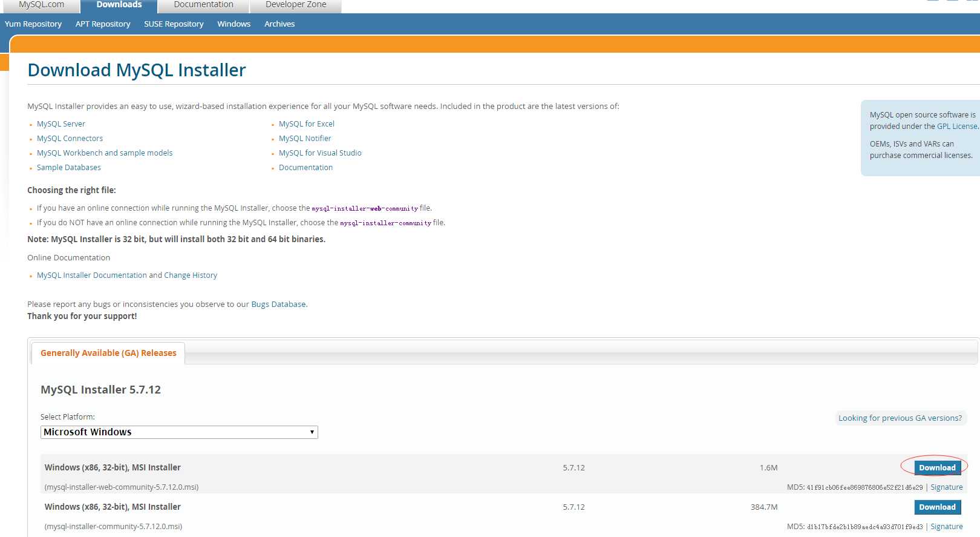Open SUSE Repository in the submenu
Screen dimensions: 980x537
(x=174, y=24)
